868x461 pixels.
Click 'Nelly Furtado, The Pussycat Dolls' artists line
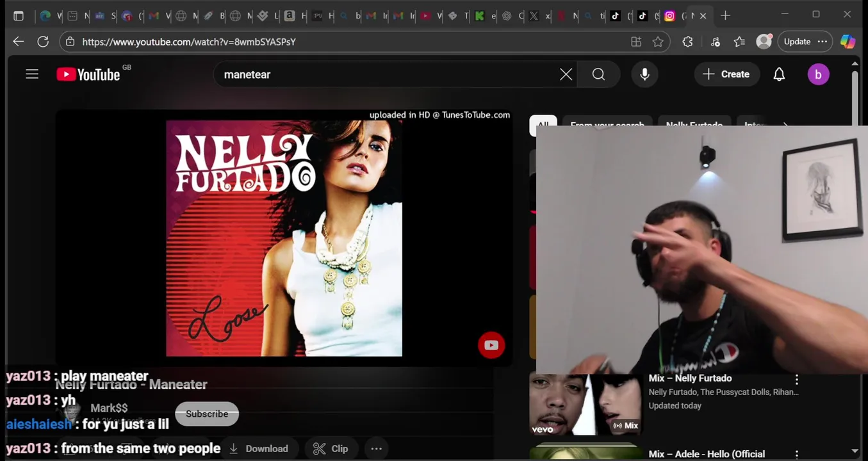(723, 392)
